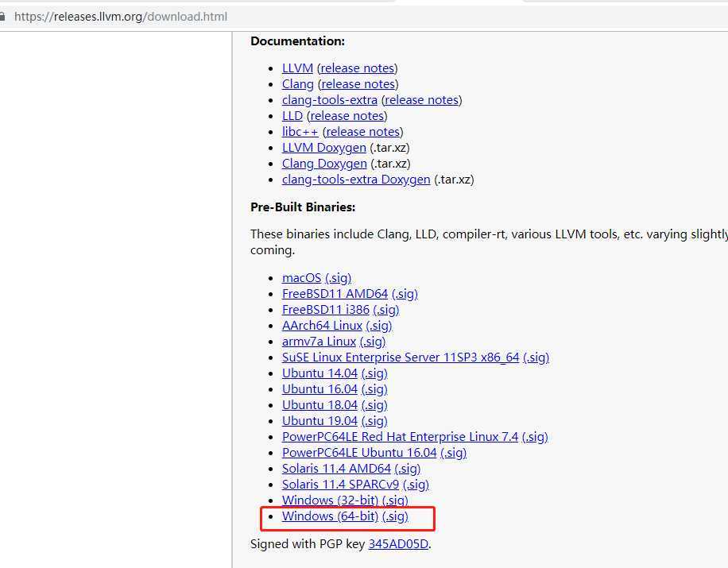Open the clang-tools-extra documentation link
This screenshot has height=568, width=728.
pos(330,100)
